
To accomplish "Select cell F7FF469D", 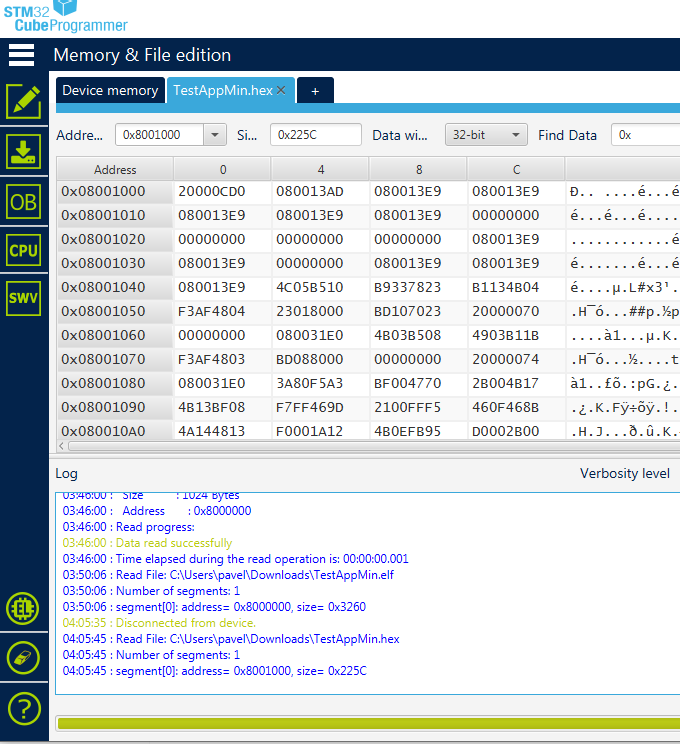I will [321, 407].
